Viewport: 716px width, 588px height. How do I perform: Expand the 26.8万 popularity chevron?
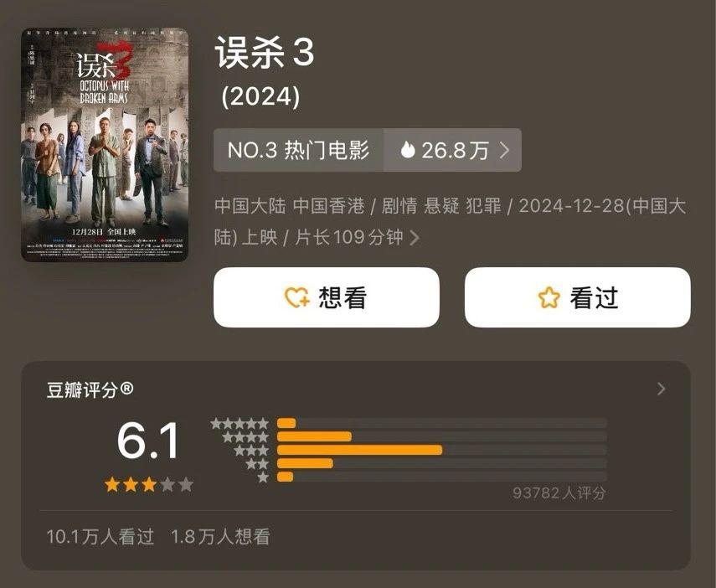(x=504, y=150)
